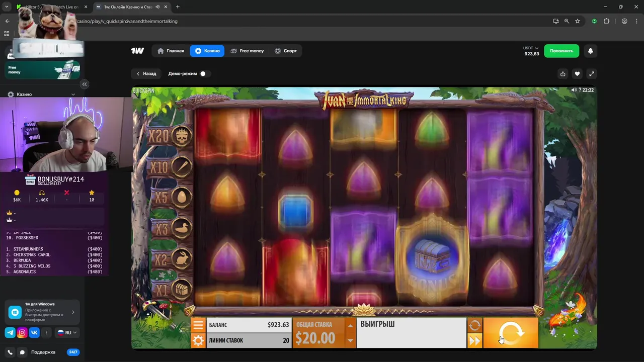Open the notifications bell

point(591,51)
